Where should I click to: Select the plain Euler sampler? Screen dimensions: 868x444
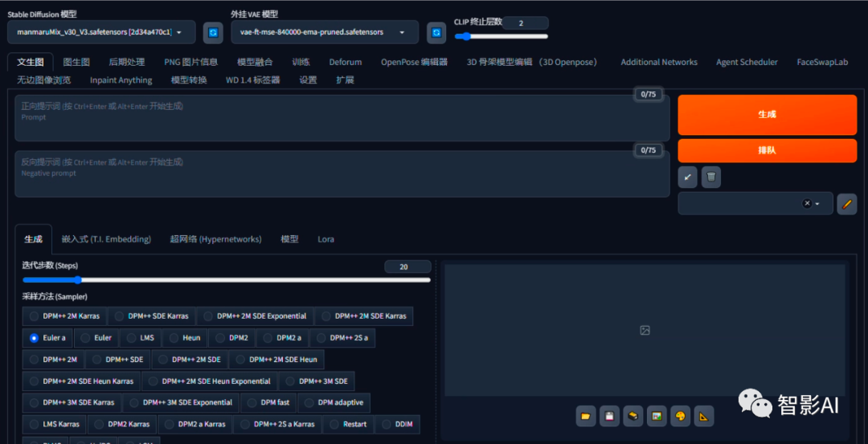click(x=96, y=338)
